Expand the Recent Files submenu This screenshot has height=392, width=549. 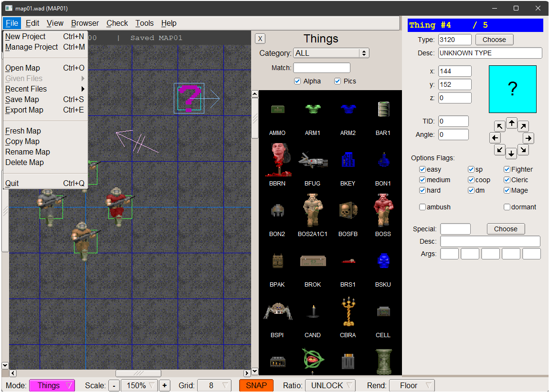point(45,89)
